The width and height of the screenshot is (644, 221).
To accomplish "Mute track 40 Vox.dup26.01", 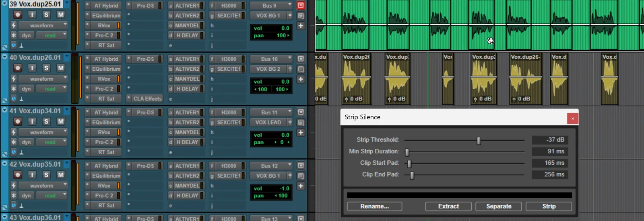I will (61, 68).
